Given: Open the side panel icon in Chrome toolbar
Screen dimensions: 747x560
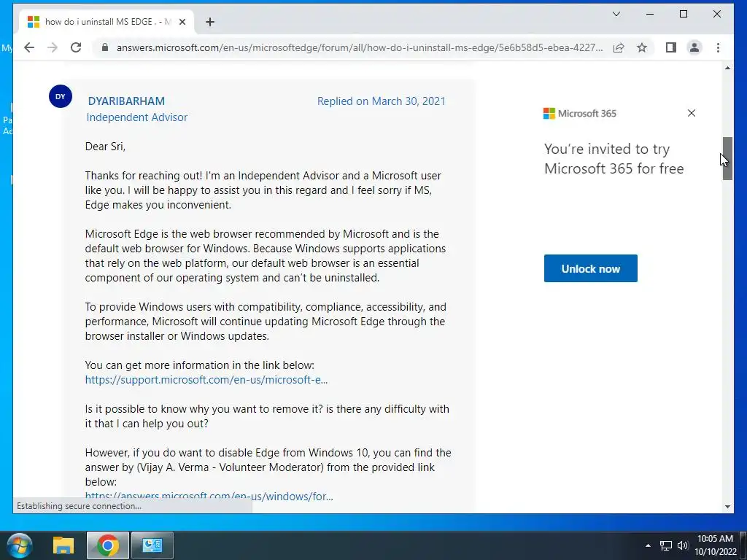Looking at the screenshot, I should tap(671, 47).
